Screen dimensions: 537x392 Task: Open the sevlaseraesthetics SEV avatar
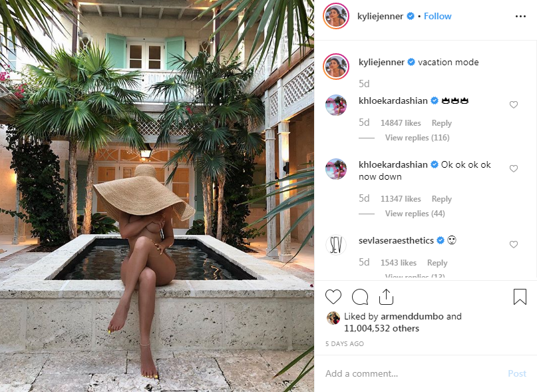tap(335, 245)
